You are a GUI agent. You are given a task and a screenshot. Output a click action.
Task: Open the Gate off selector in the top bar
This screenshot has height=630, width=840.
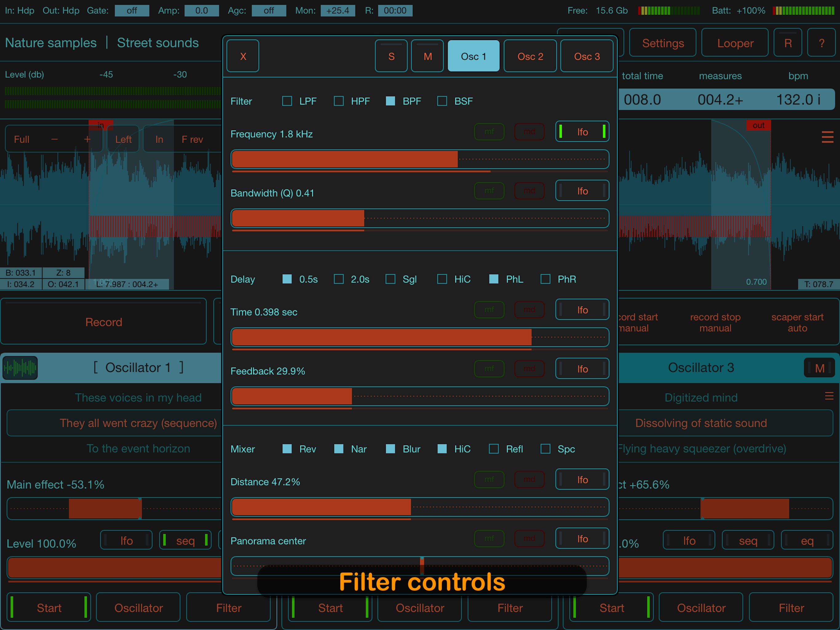132,11
